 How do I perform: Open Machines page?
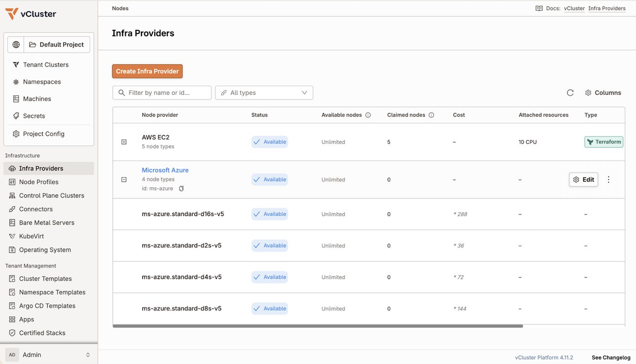click(49, 99)
